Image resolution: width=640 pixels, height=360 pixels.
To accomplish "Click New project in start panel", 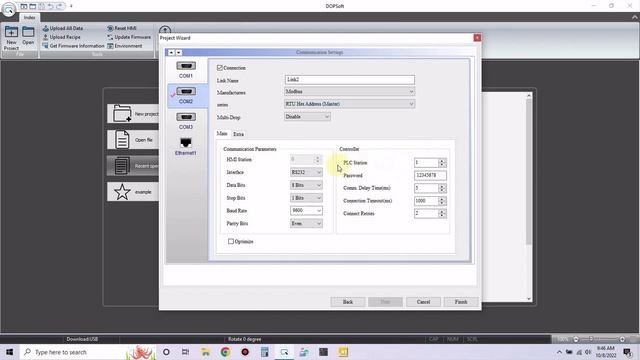I will (x=133, y=113).
